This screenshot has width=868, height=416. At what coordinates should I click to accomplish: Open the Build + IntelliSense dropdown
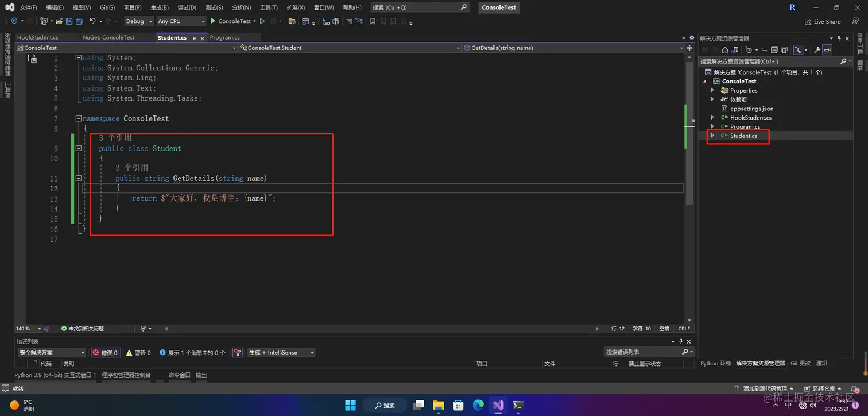(x=281, y=352)
